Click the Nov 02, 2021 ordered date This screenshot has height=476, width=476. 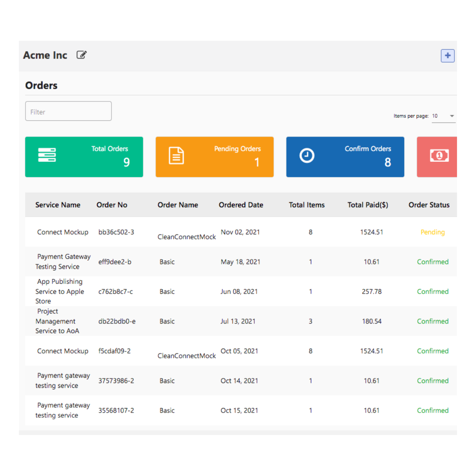pyautogui.click(x=240, y=232)
